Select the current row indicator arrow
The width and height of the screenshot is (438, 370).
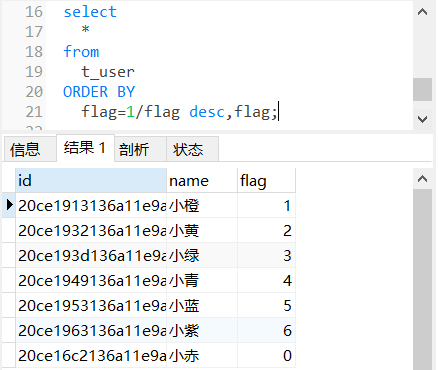click(x=9, y=205)
